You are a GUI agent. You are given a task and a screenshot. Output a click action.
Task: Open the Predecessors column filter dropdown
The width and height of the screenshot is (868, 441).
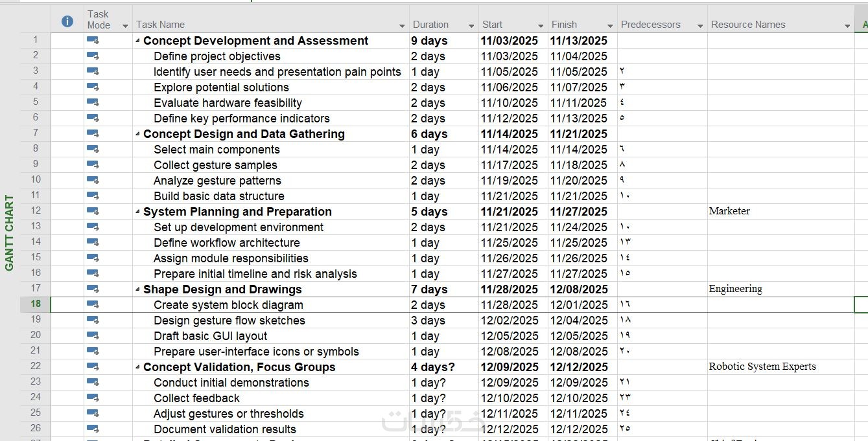point(700,26)
